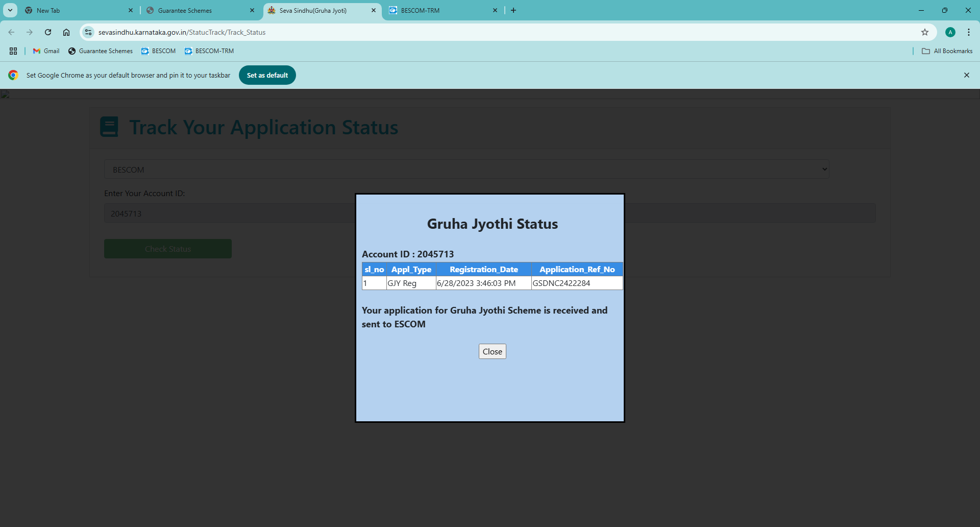
Task: Click the sl_no column header
Action: pyautogui.click(x=374, y=269)
